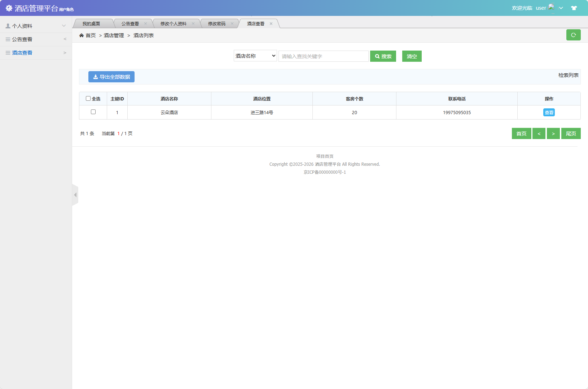This screenshot has height=389, width=588.
Task: Click the user avatar image
Action: [x=551, y=7]
